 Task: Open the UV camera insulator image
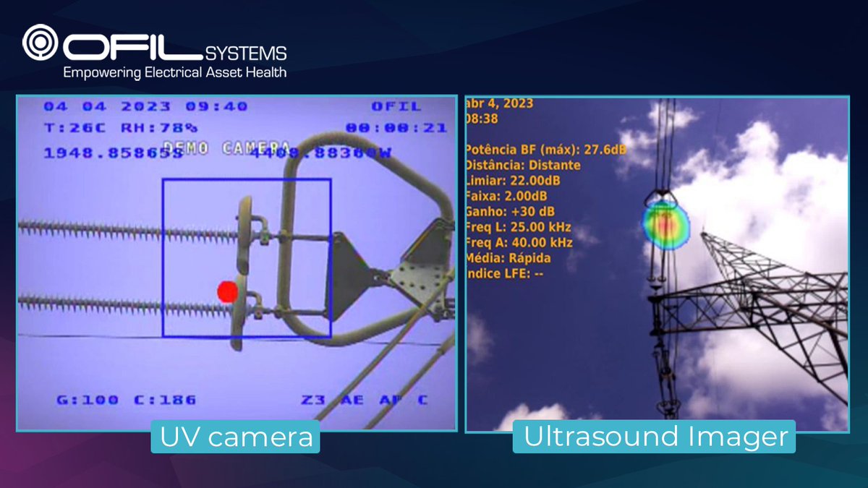(x=237, y=263)
